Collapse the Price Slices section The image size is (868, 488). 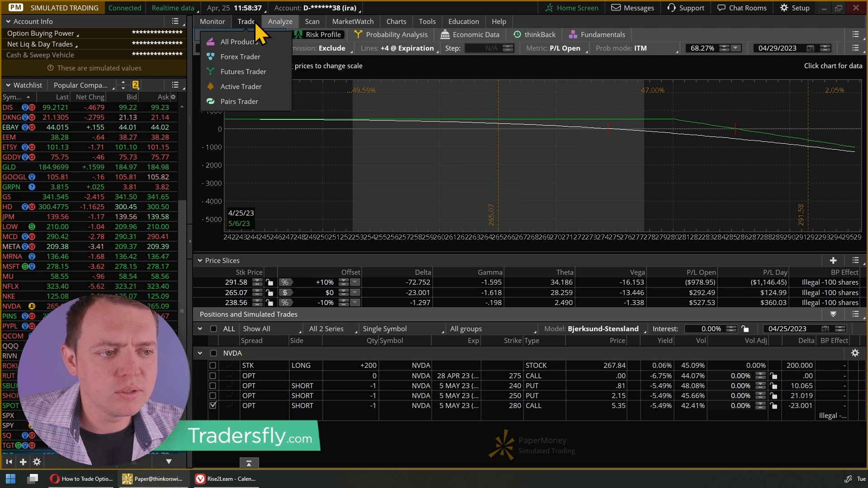point(200,260)
